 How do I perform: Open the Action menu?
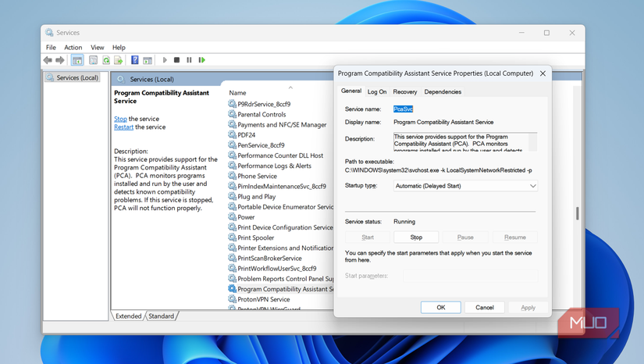[x=73, y=47]
